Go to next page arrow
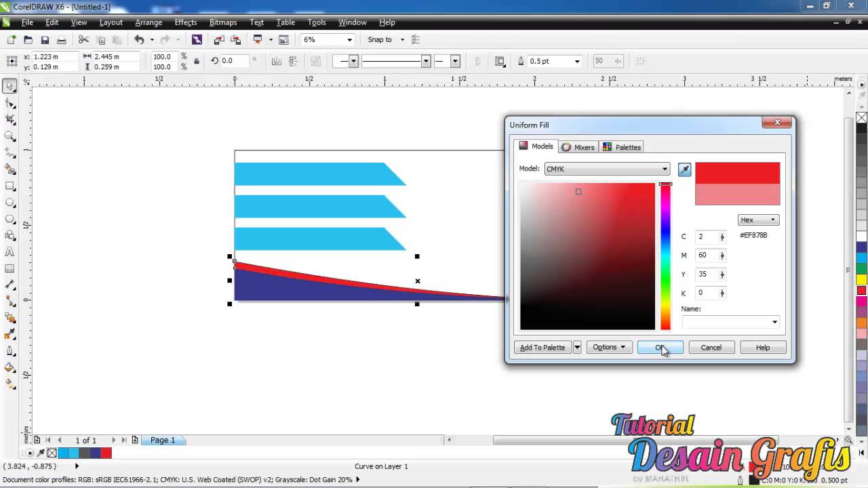This screenshot has width=868, height=488. 113,440
